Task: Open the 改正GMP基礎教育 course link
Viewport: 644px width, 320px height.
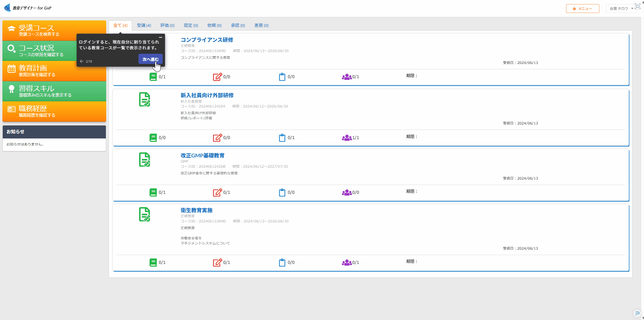Action: click(x=203, y=155)
